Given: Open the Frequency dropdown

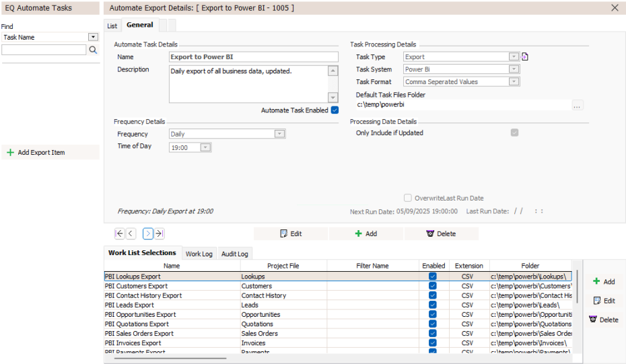Looking at the screenshot, I should tap(279, 134).
